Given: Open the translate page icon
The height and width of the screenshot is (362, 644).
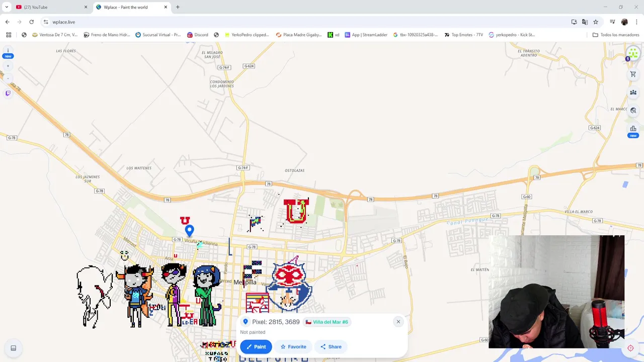Looking at the screenshot, I should (585, 22).
